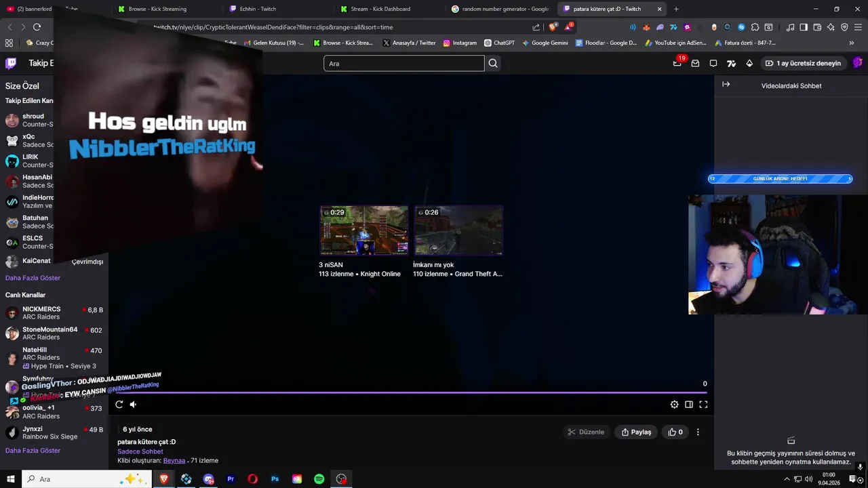Toggle theatre mode in the player

pos(689,405)
